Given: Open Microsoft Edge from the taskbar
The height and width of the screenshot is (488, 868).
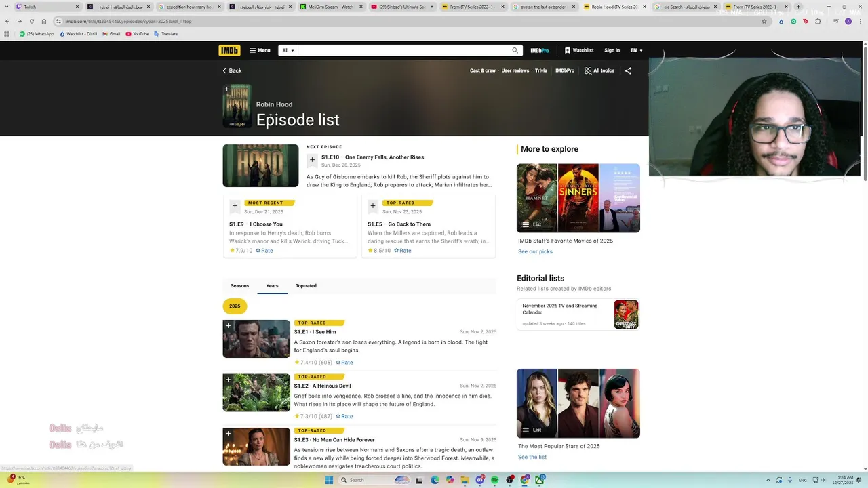Looking at the screenshot, I should pos(435,480).
